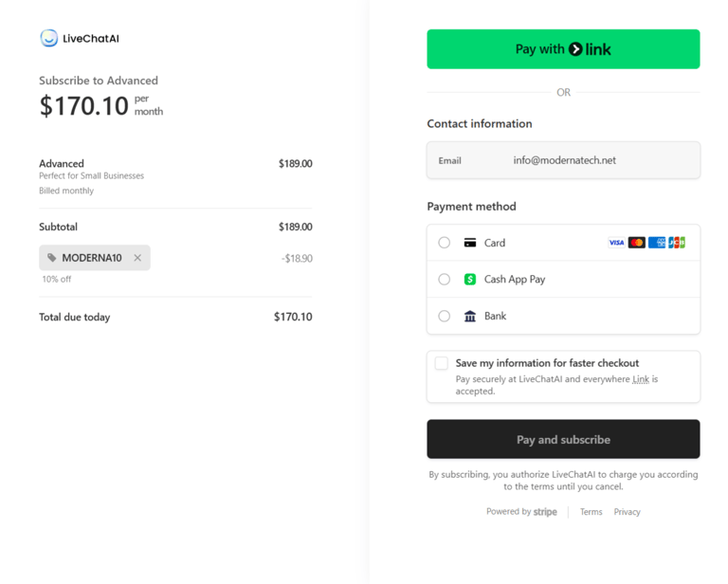
Task: Click the Mastercard logo
Action: 636,243
